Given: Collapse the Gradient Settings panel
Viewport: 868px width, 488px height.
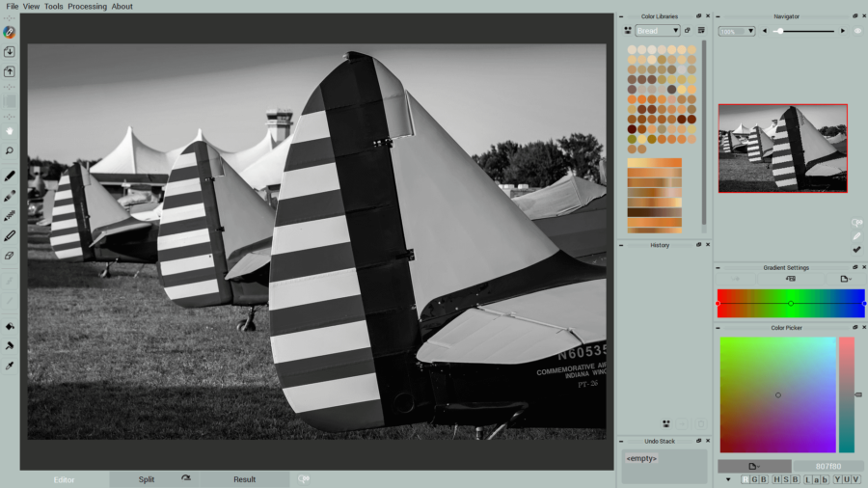Looking at the screenshot, I should (719, 268).
